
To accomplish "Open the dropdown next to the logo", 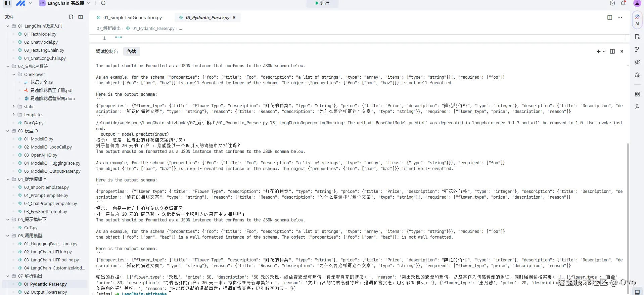I will click(30, 3).
